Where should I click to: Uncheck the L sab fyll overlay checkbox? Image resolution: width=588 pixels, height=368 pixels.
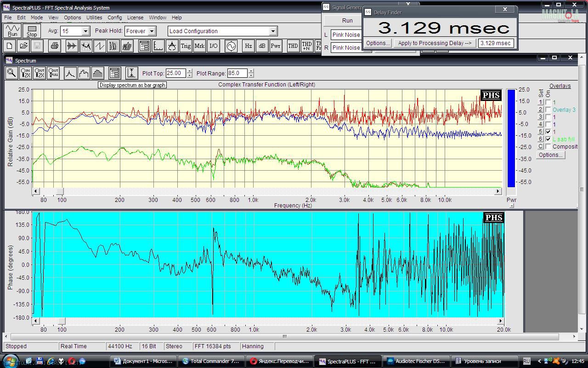(x=548, y=139)
